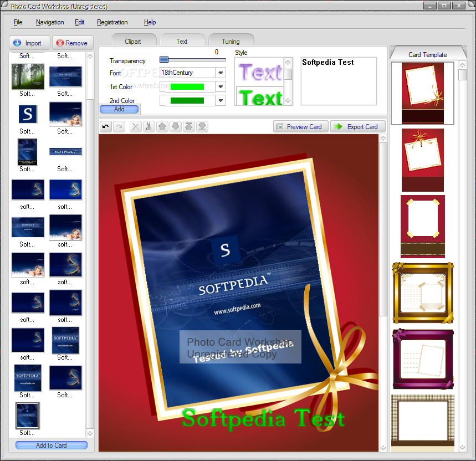Open the Font dropdown arrow
Image resolution: width=476 pixels, height=461 pixels.
221,73
